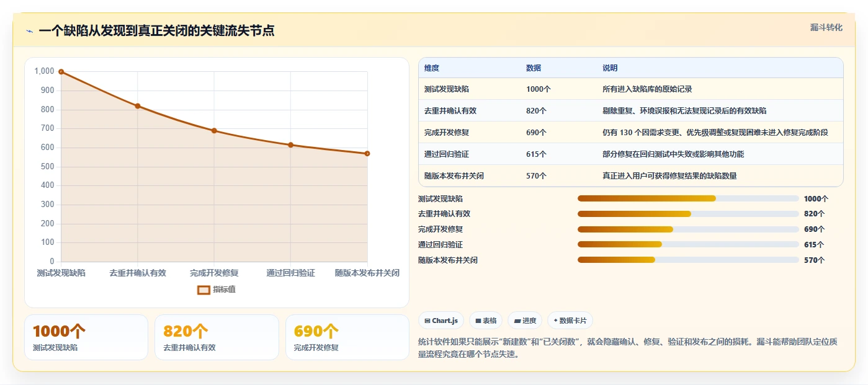This screenshot has height=385, width=868.
Task: Select the 数据卡片 tag chip
Action: [570, 321]
